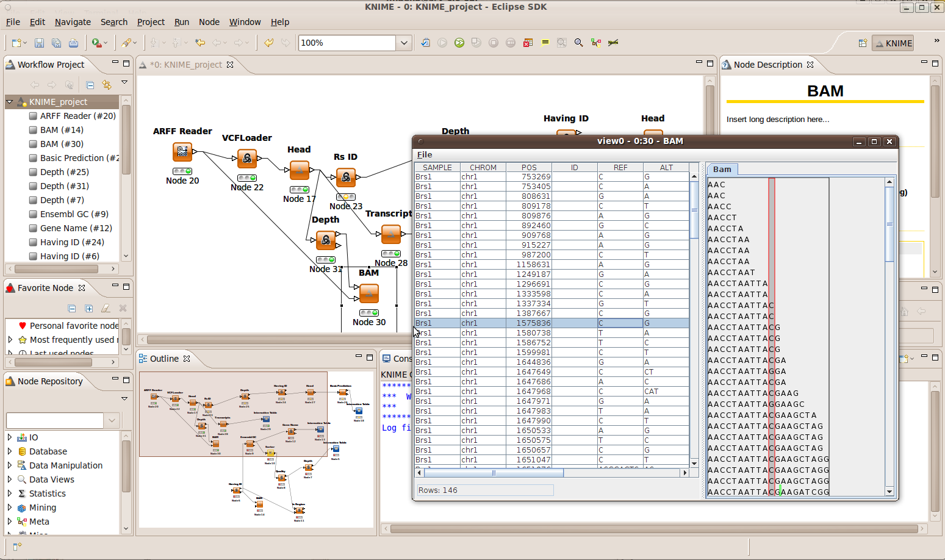Viewport: 945px width, 560px height.
Task: Select the VCFLoader node icon
Action: pyautogui.click(x=247, y=159)
